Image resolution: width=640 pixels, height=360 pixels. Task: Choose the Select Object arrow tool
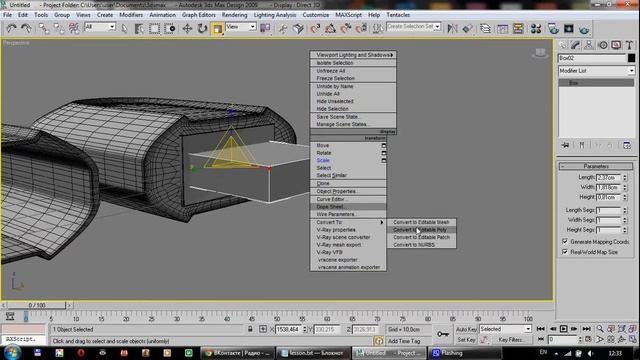pos(124,28)
